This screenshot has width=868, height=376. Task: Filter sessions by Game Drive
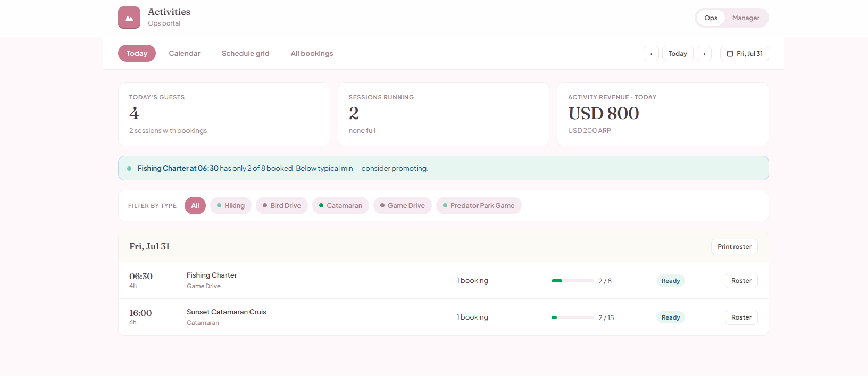point(403,206)
